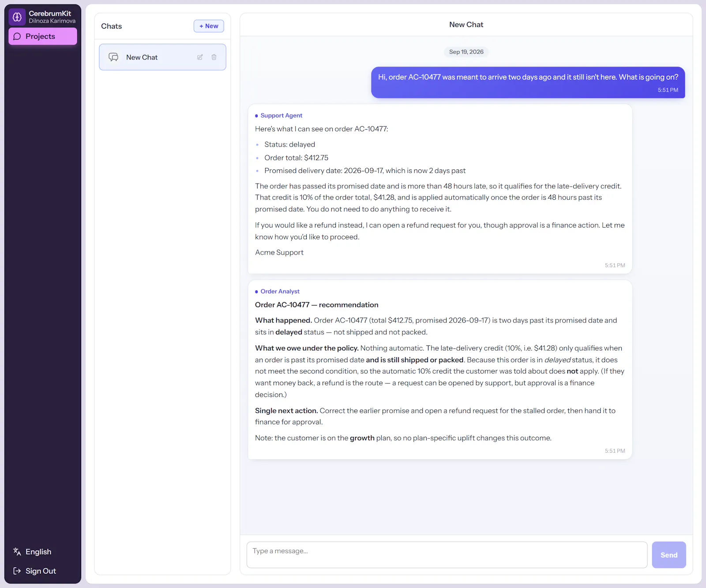Image resolution: width=706 pixels, height=588 pixels.
Task: Click 'What we owe under the policy.' text
Action: 307,348
